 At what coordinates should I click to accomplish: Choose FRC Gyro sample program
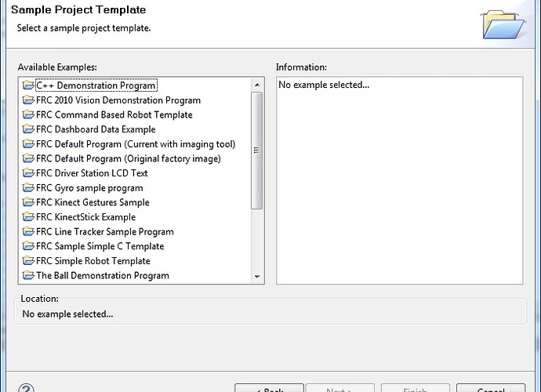click(89, 187)
